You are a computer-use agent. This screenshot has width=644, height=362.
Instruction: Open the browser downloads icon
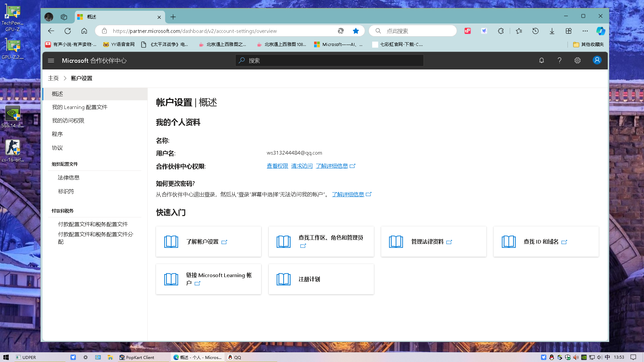tap(552, 31)
